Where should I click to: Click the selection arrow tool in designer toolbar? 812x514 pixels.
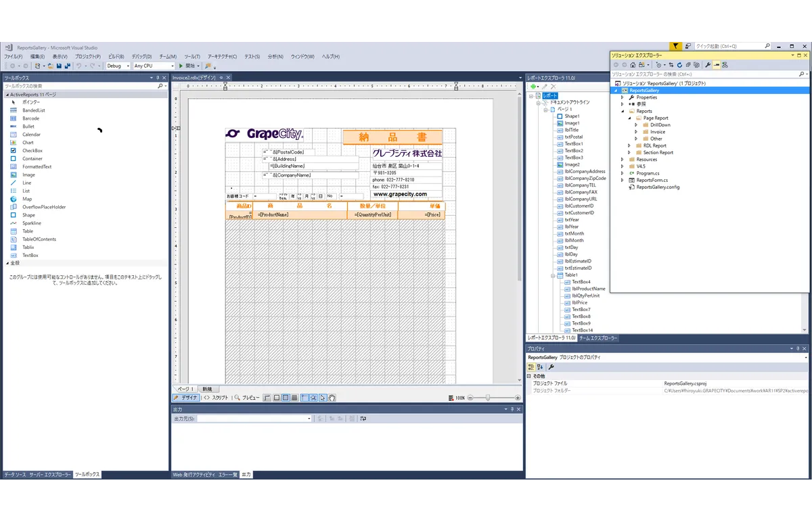tap(322, 398)
